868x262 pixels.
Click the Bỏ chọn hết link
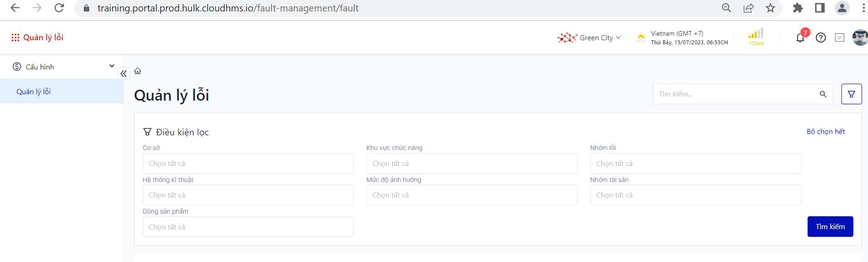coord(825,132)
